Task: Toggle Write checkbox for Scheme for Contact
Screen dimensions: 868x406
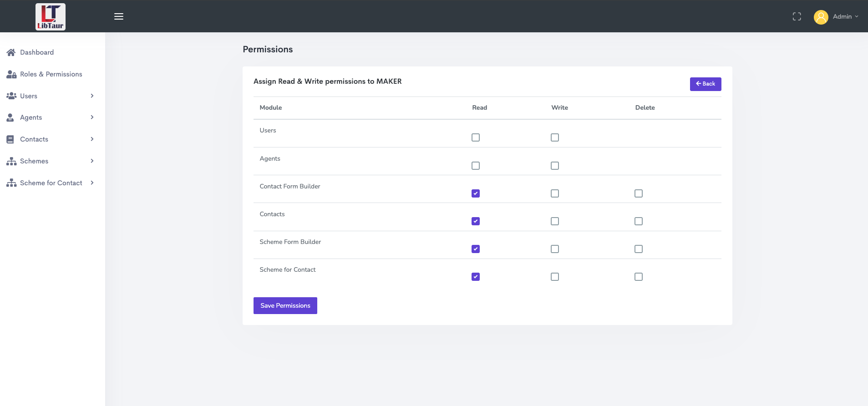Action: pos(555,277)
